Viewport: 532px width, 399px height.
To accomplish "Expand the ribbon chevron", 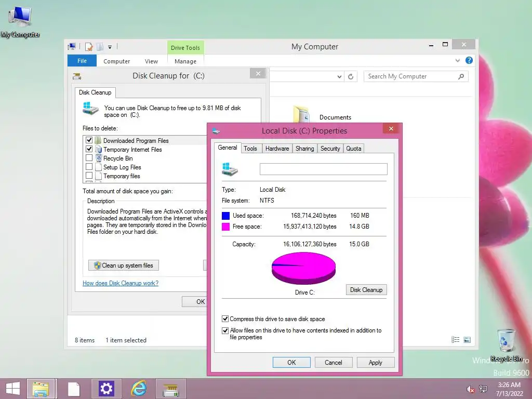I will point(457,61).
